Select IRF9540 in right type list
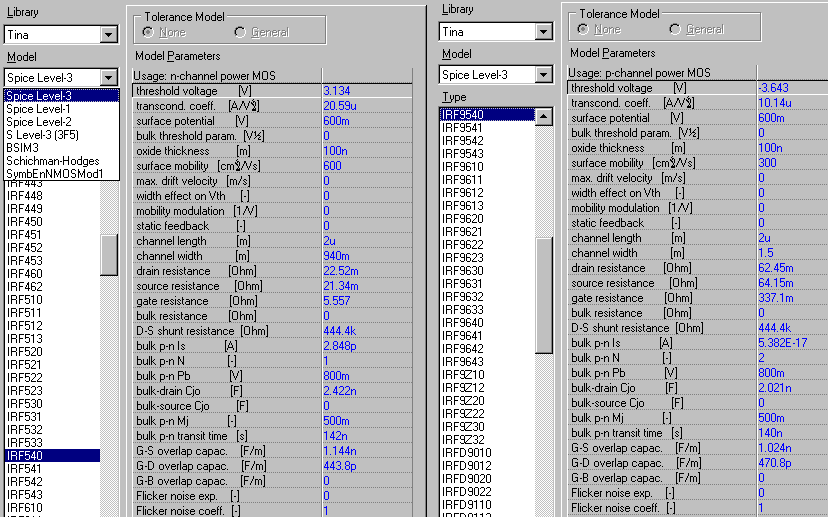The height and width of the screenshot is (517, 828). tap(487, 115)
